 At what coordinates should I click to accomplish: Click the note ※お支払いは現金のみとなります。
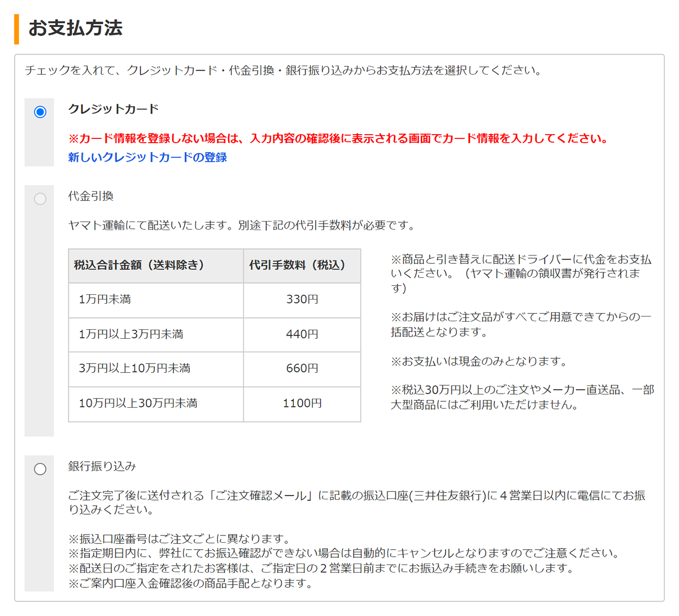coord(480,362)
